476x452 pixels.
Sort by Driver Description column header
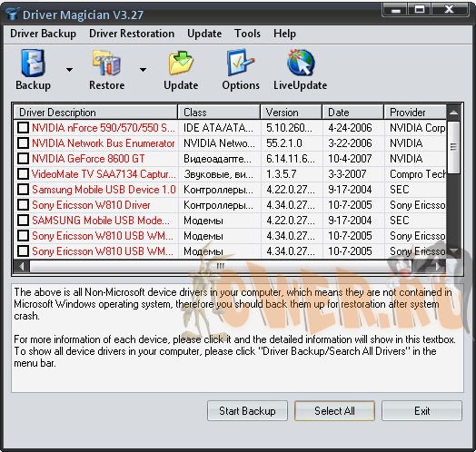[x=95, y=113]
